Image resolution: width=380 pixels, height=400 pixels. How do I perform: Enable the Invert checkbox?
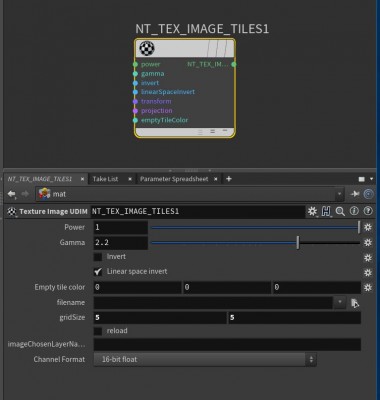click(x=98, y=257)
